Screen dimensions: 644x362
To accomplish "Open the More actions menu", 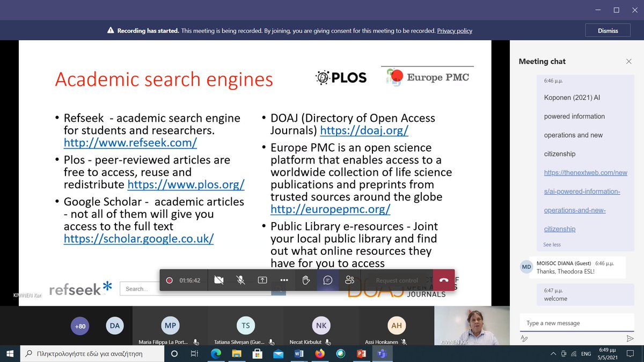I will click(x=284, y=280).
